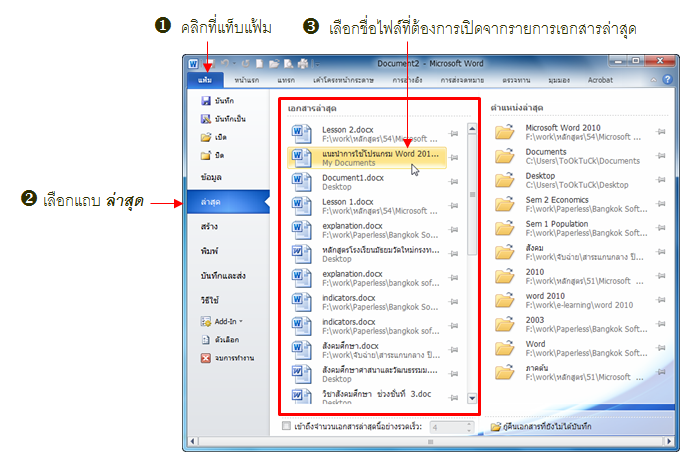
Task: Open the recent file indicators.docx under Bangkok So...
Action: point(367,302)
